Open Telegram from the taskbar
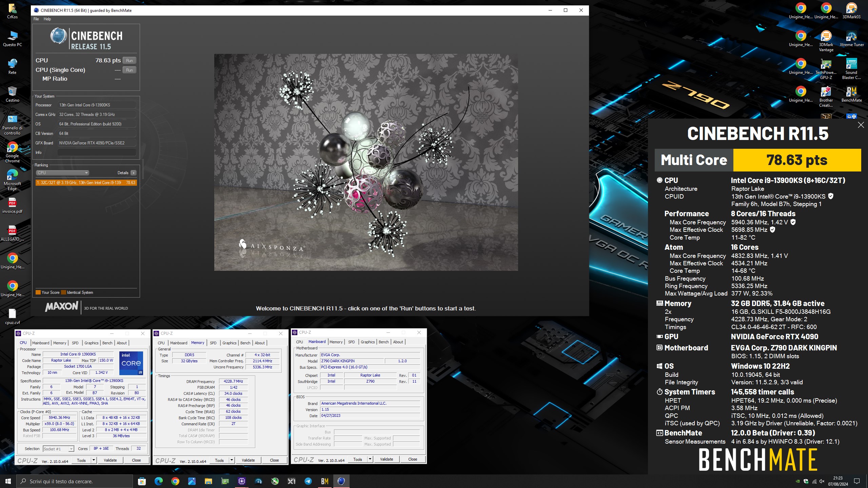The width and height of the screenshot is (868, 488). [308, 481]
